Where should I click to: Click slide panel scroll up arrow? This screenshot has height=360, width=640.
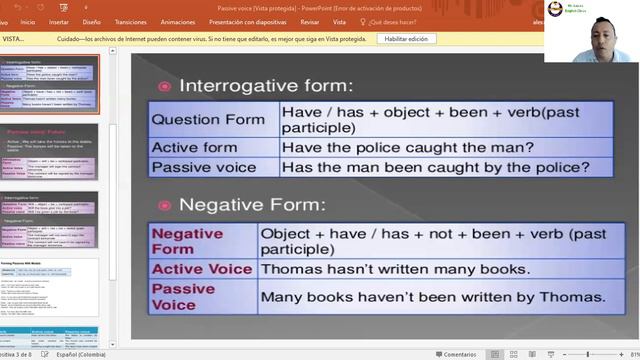(113, 51)
